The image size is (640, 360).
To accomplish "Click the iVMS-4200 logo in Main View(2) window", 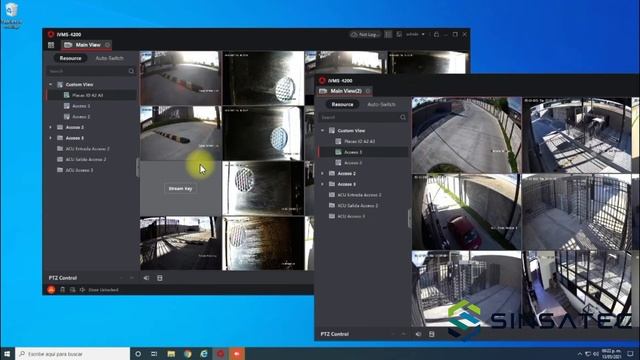I will (322, 80).
